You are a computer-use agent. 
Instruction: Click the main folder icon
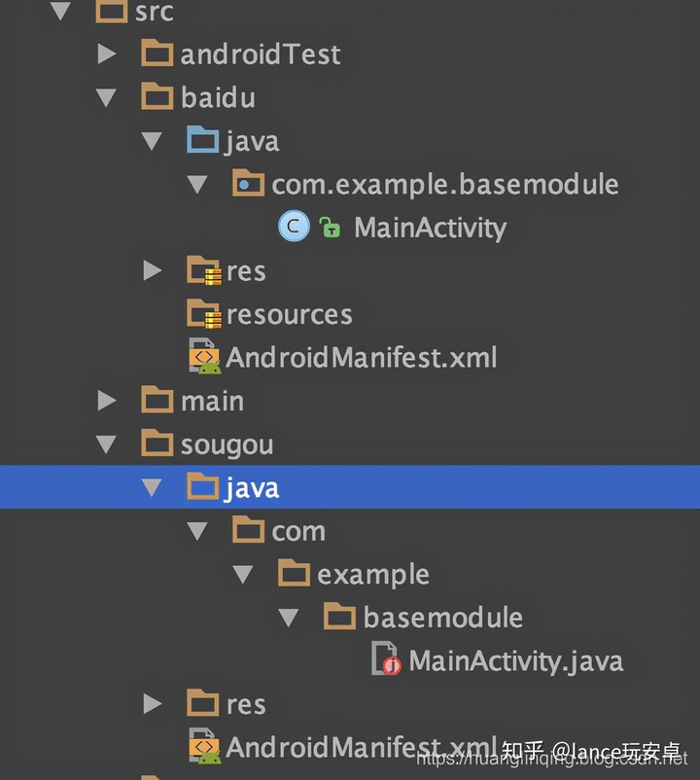tap(157, 400)
